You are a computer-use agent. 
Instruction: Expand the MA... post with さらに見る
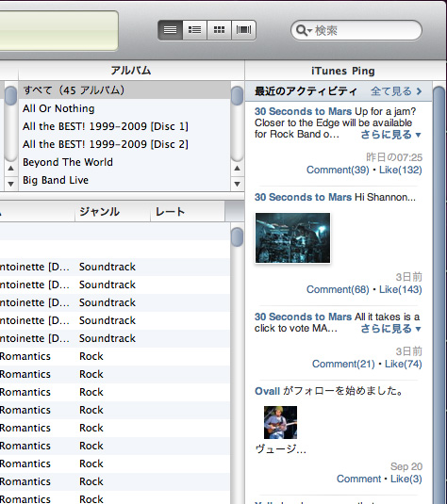point(390,329)
